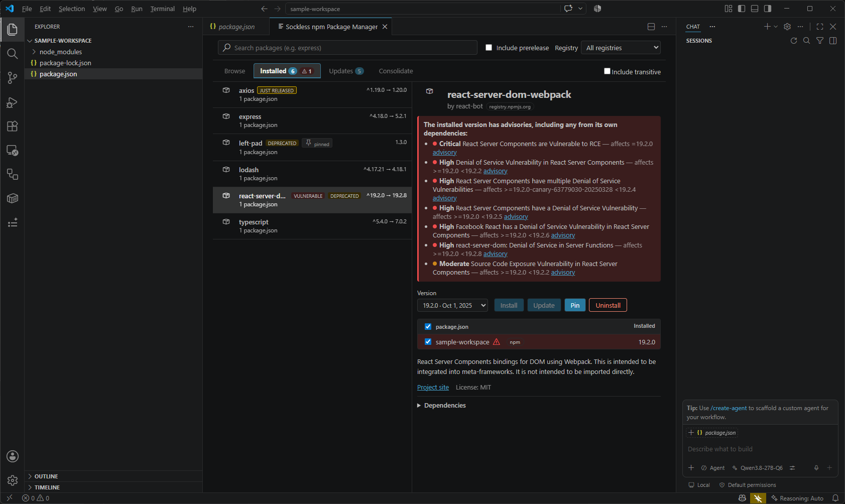
Task: Open chat tool configuration sliders icon
Action: (x=792, y=468)
